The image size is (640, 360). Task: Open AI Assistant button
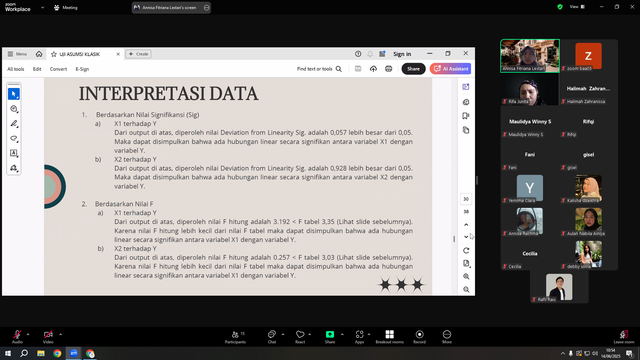click(x=450, y=69)
